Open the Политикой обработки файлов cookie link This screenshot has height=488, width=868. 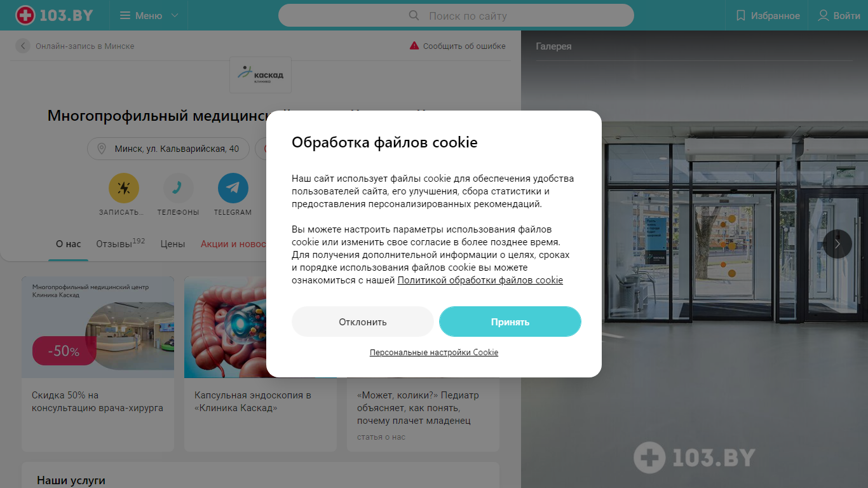(480, 280)
